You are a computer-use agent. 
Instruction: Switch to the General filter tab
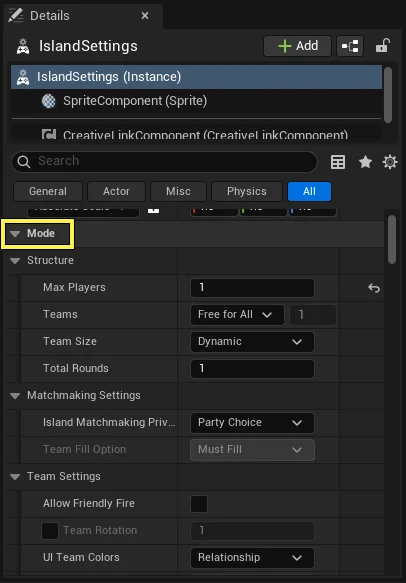tap(48, 191)
